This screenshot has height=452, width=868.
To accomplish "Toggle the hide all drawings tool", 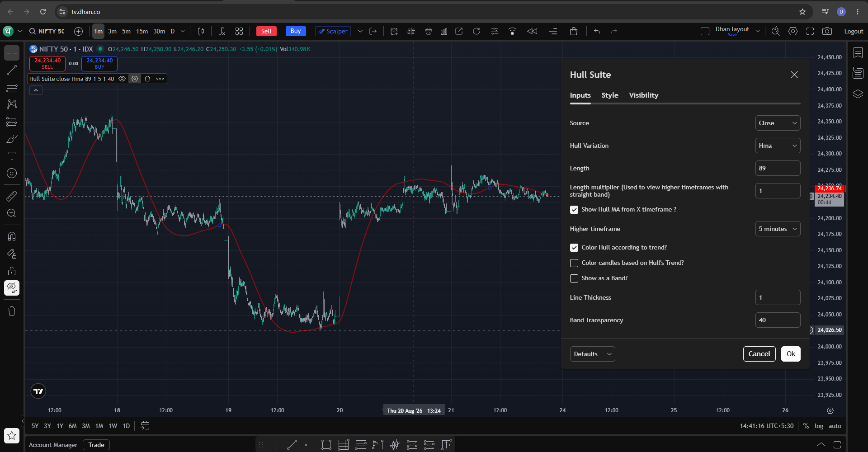I will [12, 288].
